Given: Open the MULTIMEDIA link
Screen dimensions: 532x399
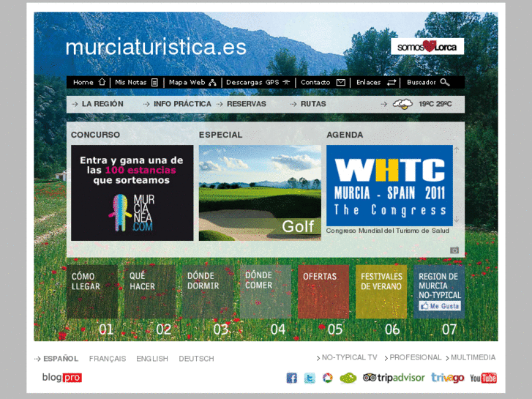Looking at the screenshot, I should [x=473, y=357].
